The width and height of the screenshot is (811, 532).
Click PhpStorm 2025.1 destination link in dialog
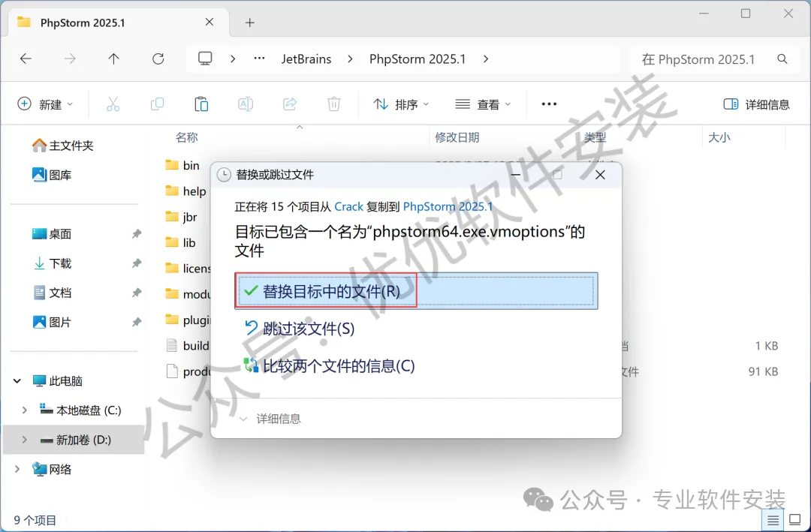[x=448, y=207]
